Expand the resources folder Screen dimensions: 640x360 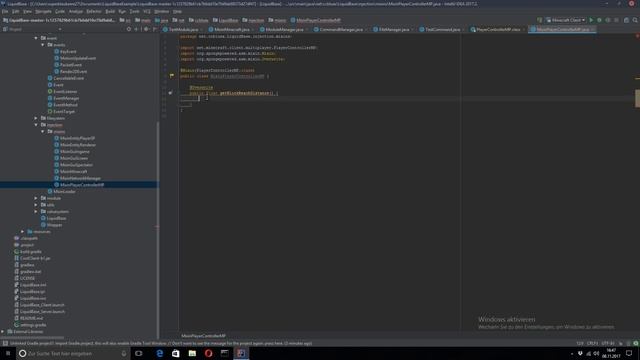[x=23, y=231]
